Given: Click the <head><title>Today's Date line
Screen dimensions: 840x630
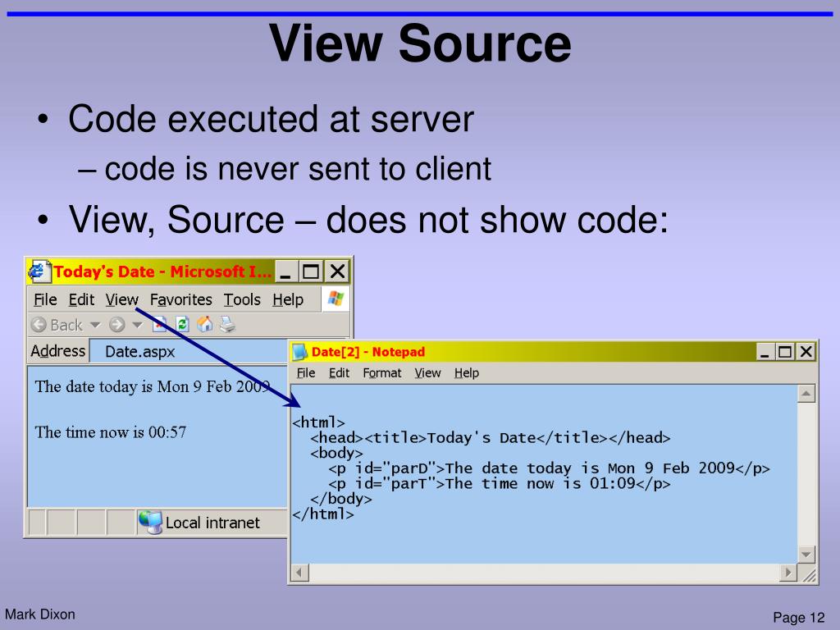Looking at the screenshot, I should click(x=491, y=438).
